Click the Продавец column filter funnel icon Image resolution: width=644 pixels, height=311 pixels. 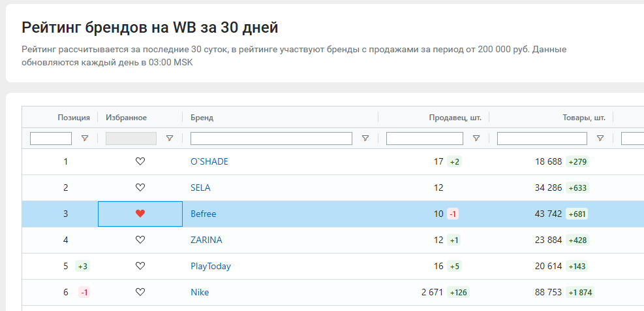pyautogui.click(x=476, y=139)
